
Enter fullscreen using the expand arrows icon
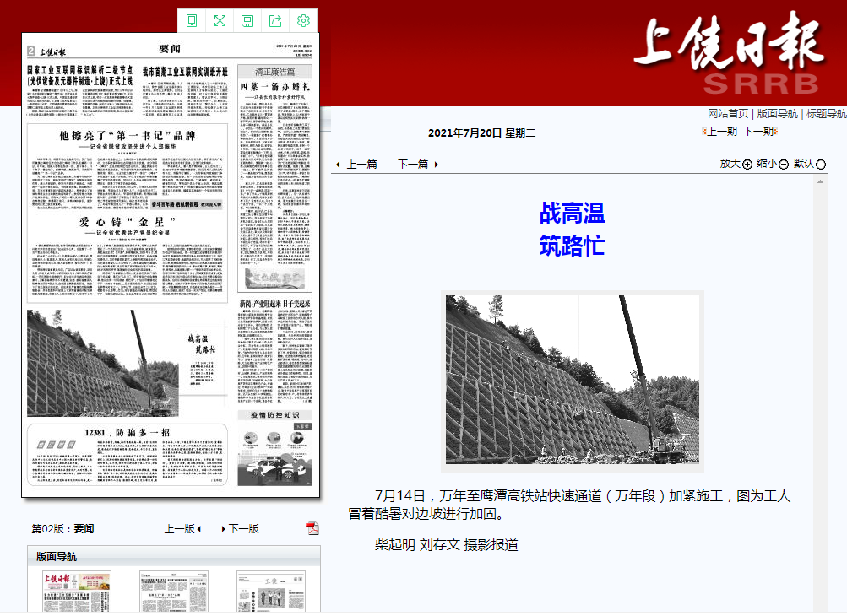[x=220, y=20]
